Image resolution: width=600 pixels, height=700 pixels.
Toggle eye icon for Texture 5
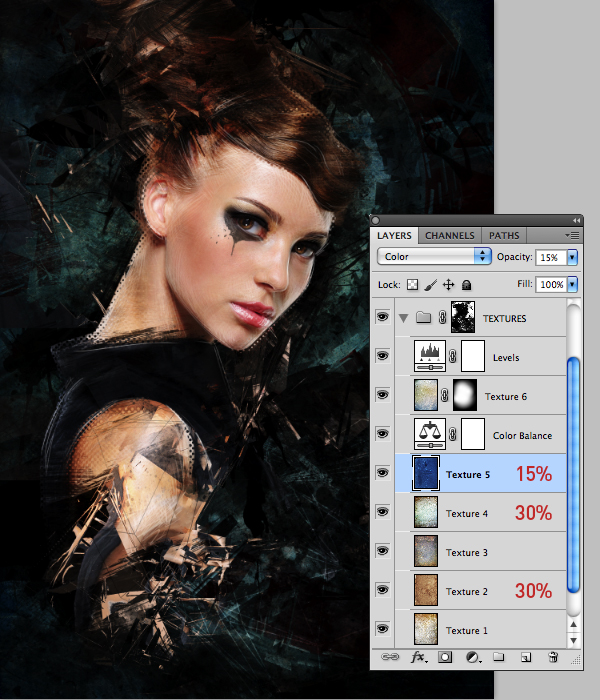tap(383, 473)
